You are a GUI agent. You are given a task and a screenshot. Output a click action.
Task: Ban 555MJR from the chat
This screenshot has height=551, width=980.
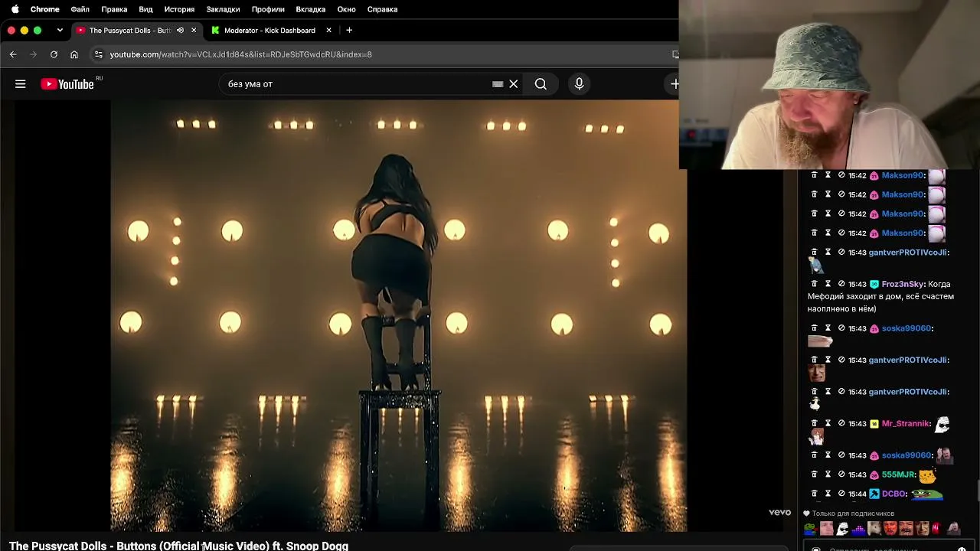pyautogui.click(x=841, y=474)
